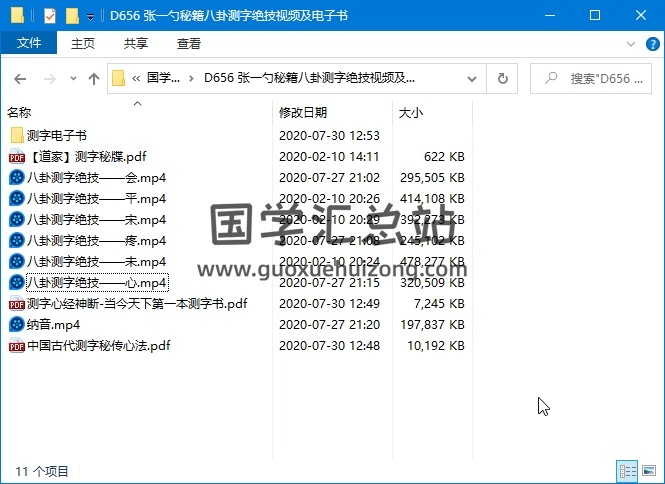Switch to the 查看 ribbon tab

click(188, 44)
